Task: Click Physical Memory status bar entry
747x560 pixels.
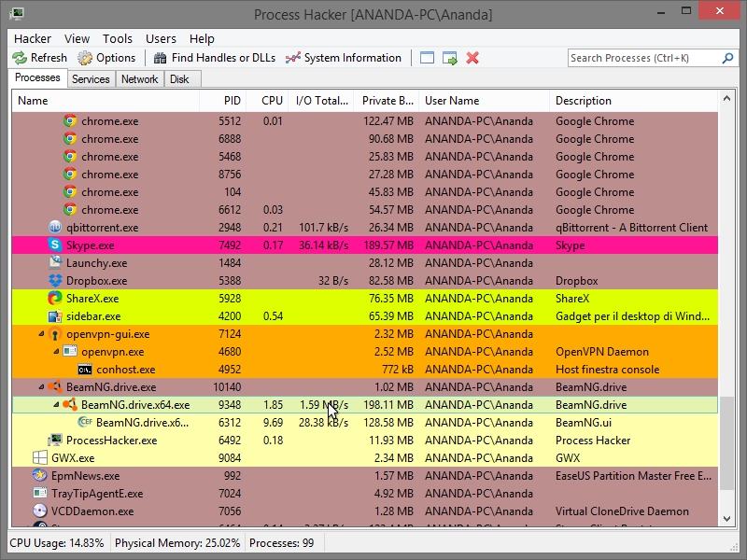Action: [177, 543]
